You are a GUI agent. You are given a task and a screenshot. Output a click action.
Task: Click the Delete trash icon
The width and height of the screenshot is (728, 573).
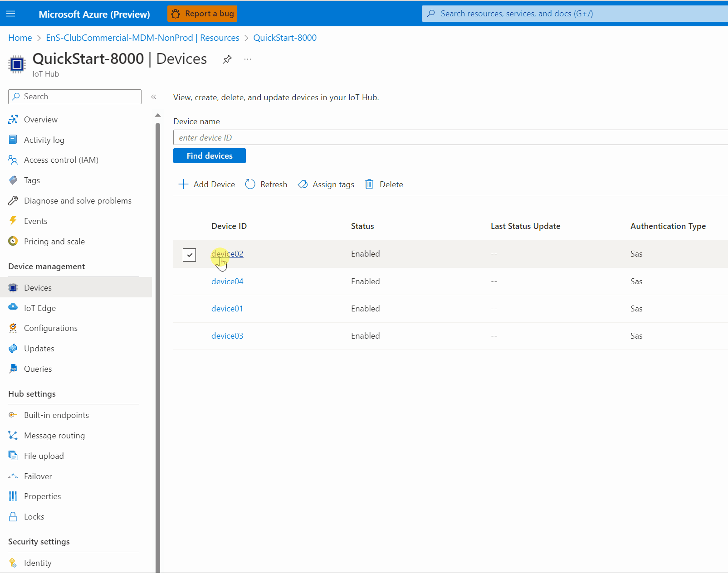[x=369, y=184]
